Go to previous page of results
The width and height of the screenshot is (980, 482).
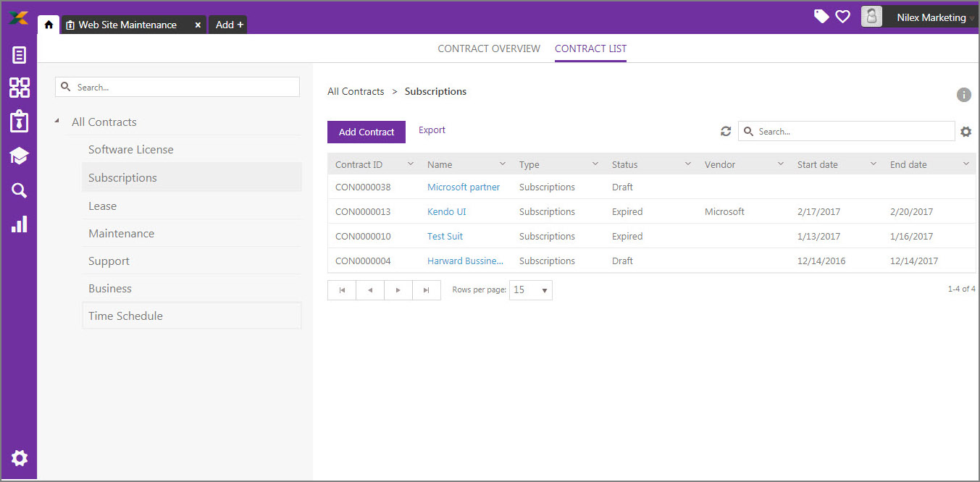370,290
